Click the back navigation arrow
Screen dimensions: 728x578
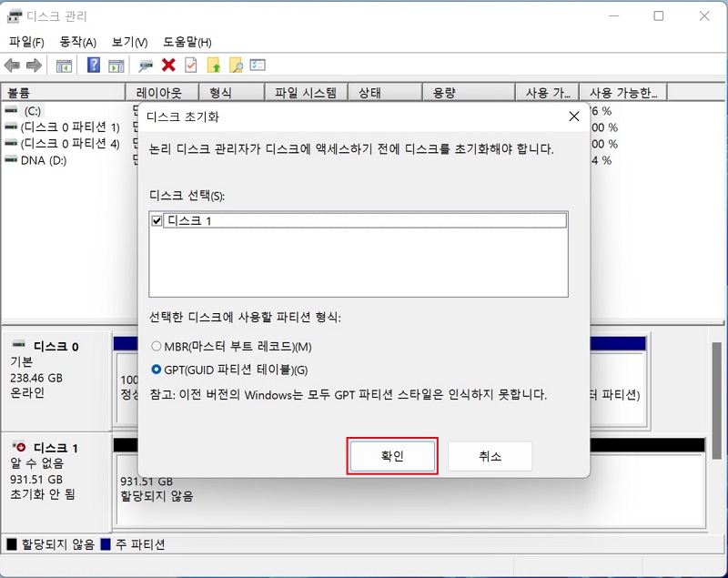13,65
